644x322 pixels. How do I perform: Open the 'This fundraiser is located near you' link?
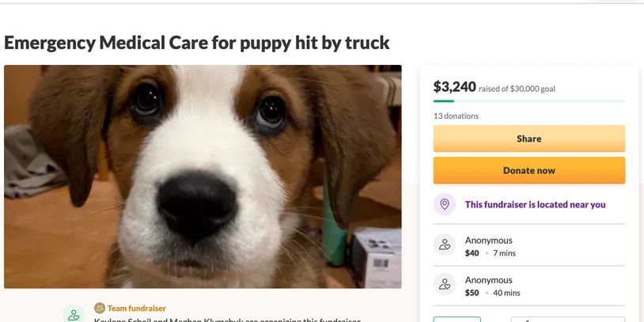point(535,204)
